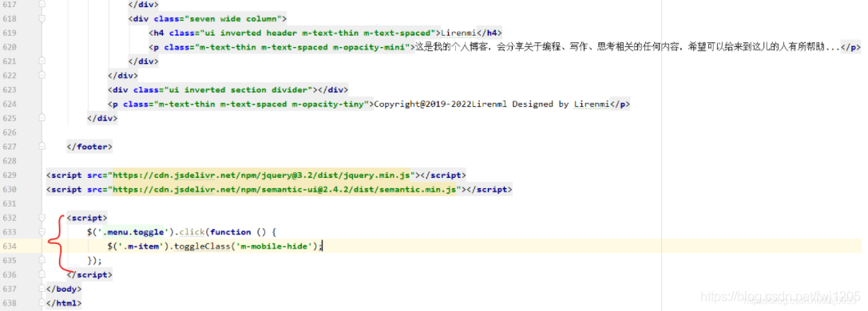This screenshot has height=311, width=868.
Task: Click "Designed by Lirenmi" text on line 624
Action: tap(561, 104)
